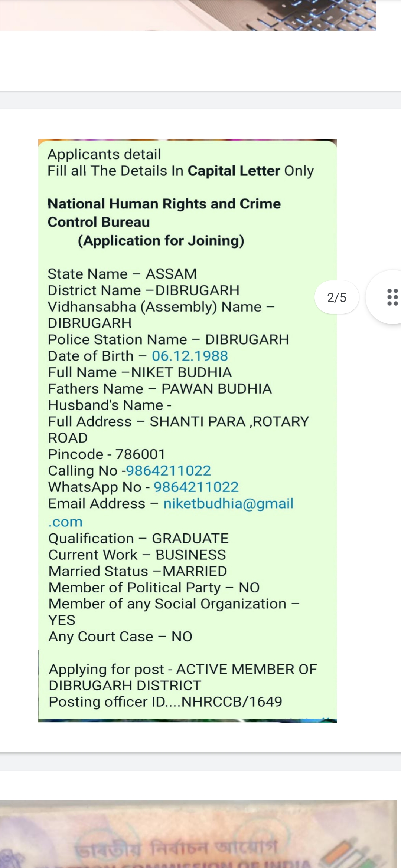Click the State Name ASSAM line
401x868 pixels.
coord(122,274)
